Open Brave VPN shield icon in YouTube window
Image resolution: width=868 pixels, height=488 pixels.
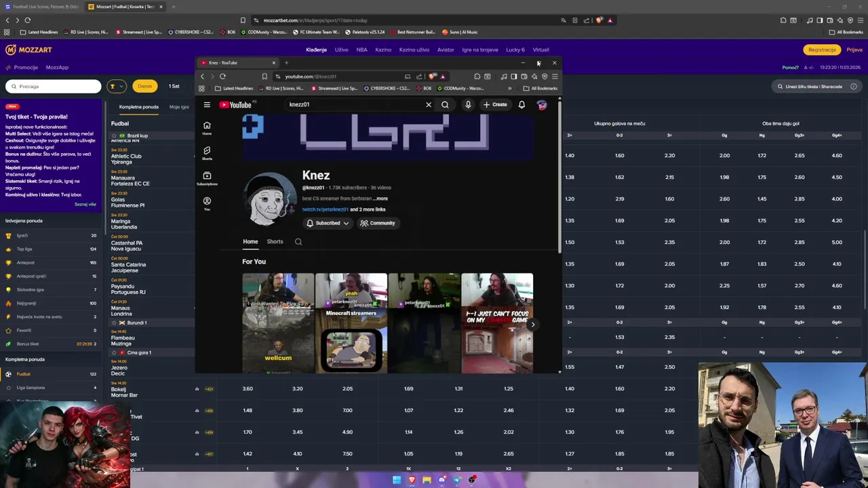[545, 77]
